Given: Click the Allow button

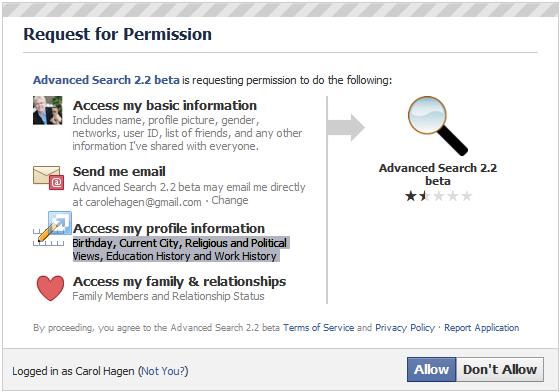Looking at the screenshot, I should [431, 370].
